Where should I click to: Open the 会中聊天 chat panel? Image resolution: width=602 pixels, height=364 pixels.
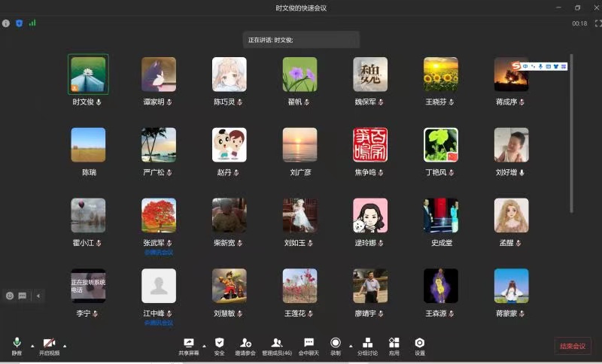[309, 346]
